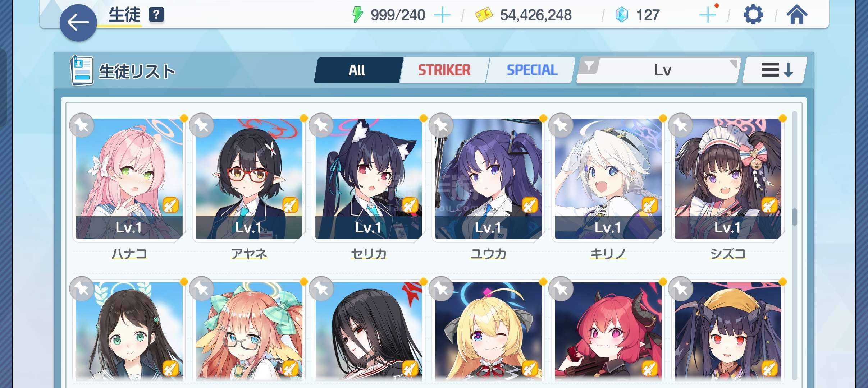Return home via the house icon

797,15
